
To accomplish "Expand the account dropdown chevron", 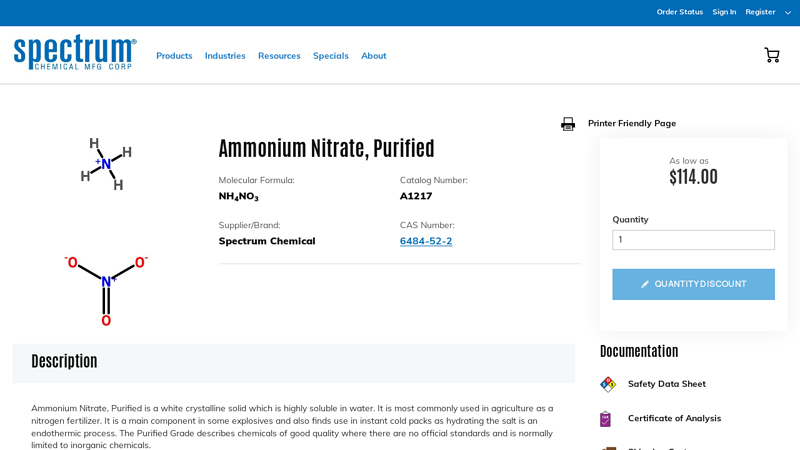I will coord(788,13).
